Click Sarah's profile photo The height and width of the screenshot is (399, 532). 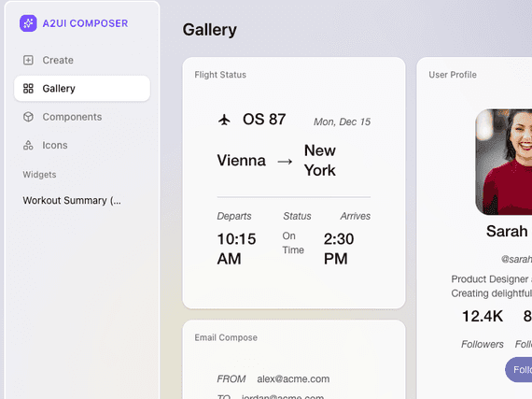pyautogui.click(x=504, y=162)
